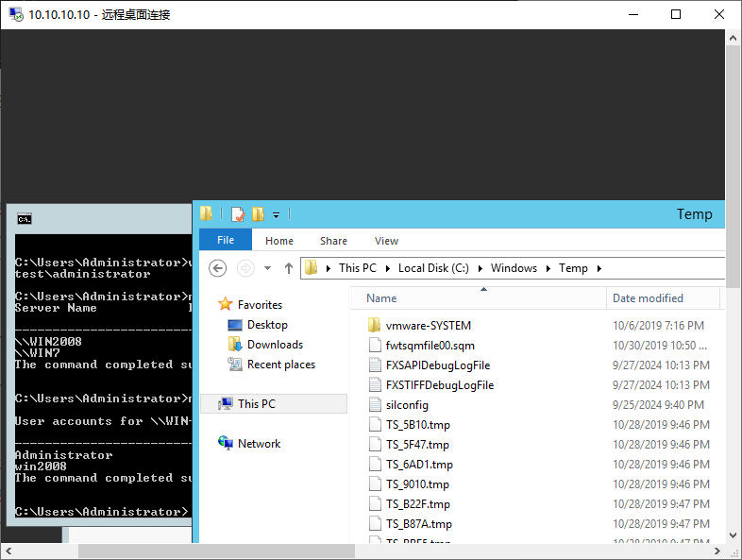Click the Properties quick access icon
Screen dimensions: 742x560
click(238, 214)
